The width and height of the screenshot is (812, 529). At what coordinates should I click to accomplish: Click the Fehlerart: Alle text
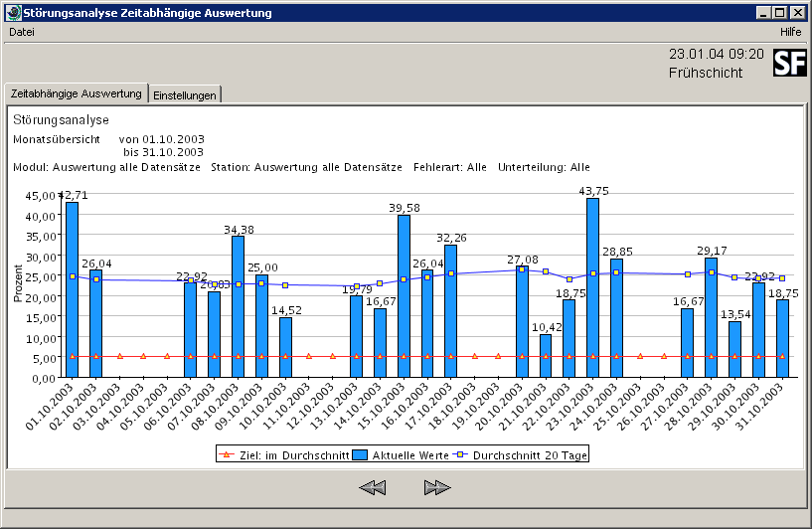coord(450,167)
